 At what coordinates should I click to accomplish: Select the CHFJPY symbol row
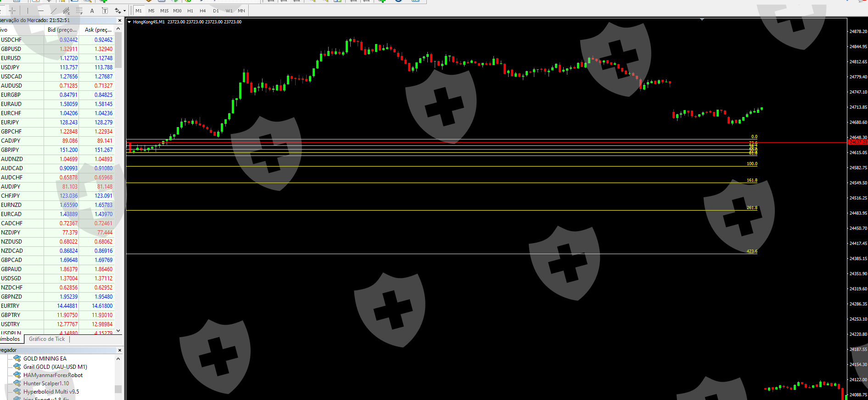coord(57,196)
